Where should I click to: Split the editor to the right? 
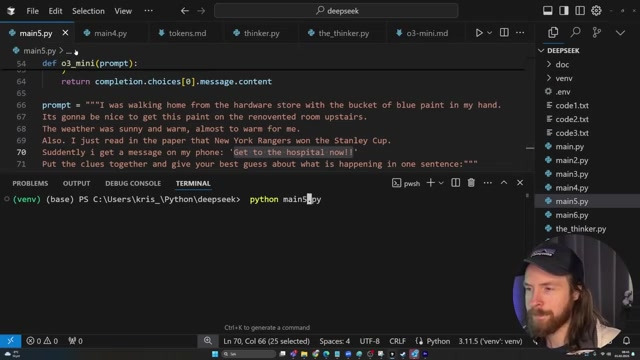(504, 33)
